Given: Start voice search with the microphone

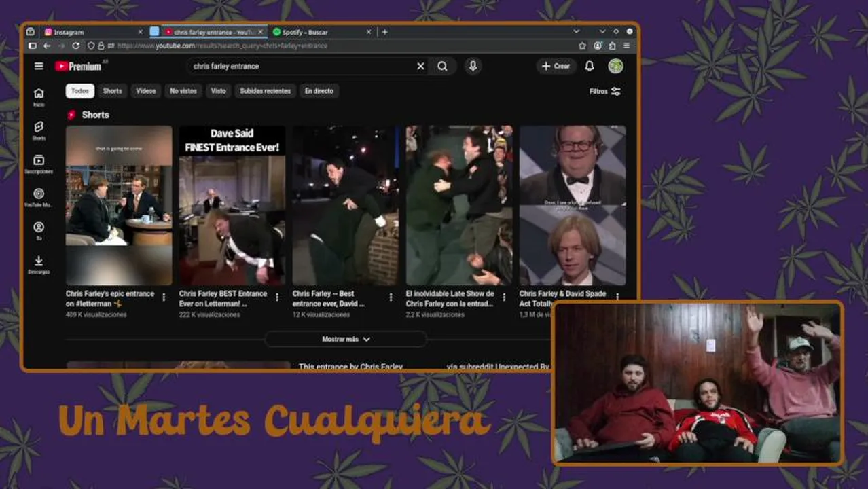Looking at the screenshot, I should click(x=473, y=66).
